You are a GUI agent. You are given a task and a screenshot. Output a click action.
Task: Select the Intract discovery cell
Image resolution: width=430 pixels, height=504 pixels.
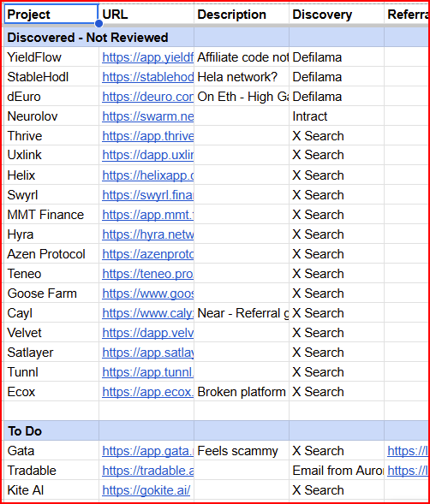337,116
